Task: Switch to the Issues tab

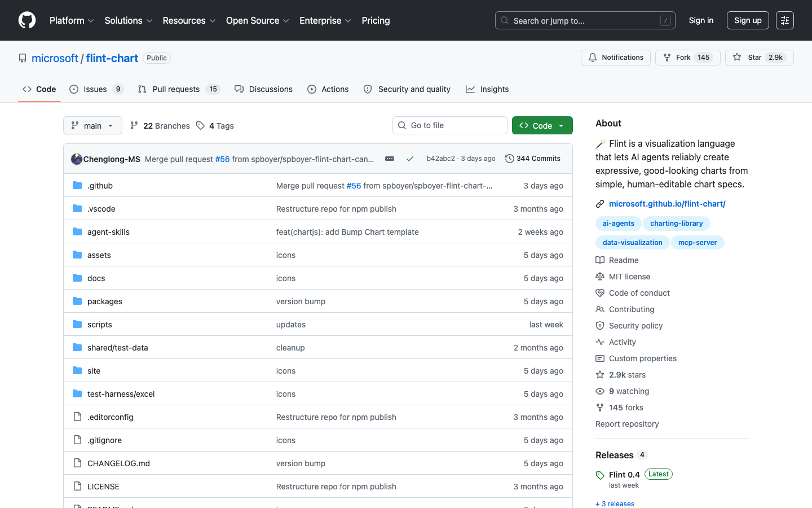Action: pos(96,89)
